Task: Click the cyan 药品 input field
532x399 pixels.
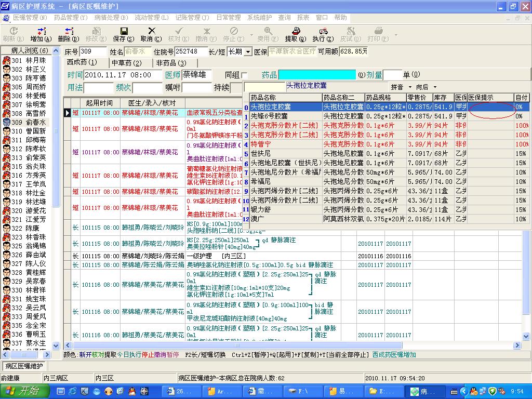Action: click(317, 75)
